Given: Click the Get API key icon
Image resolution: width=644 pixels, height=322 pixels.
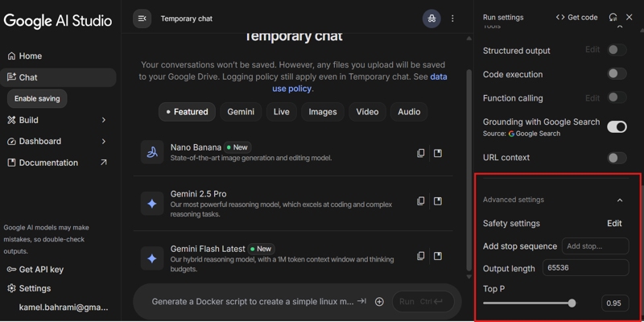Looking at the screenshot, I should (11, 270).
